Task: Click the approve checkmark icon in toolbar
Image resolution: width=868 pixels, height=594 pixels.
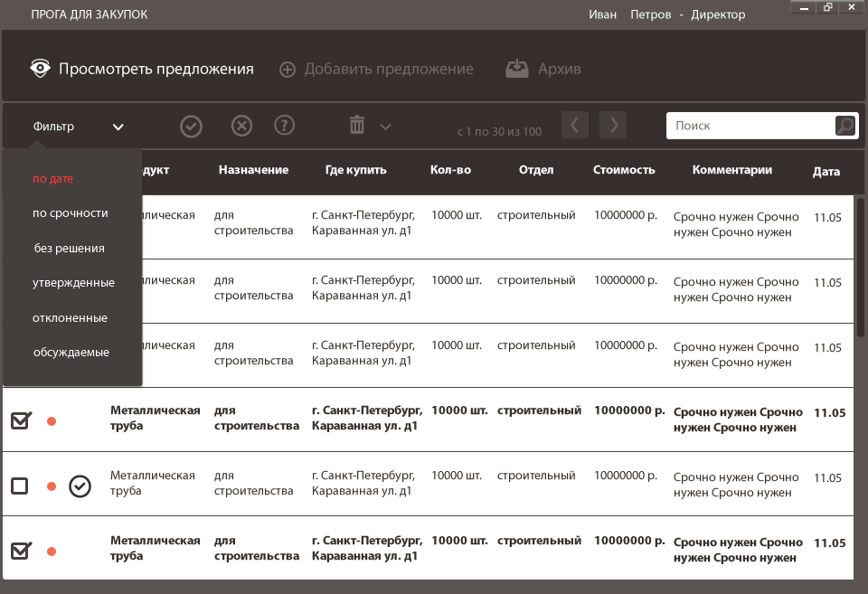Action: pyautogui.click(x=191, y=126)
